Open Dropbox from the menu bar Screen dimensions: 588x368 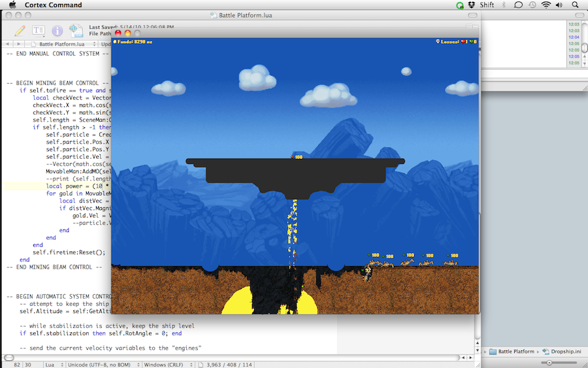tap(472, 5)
